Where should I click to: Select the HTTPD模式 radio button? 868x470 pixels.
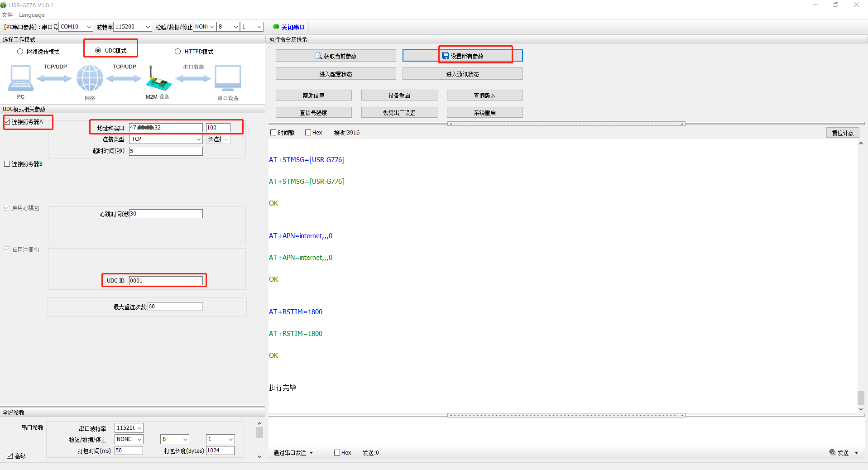tap(178, 52)
